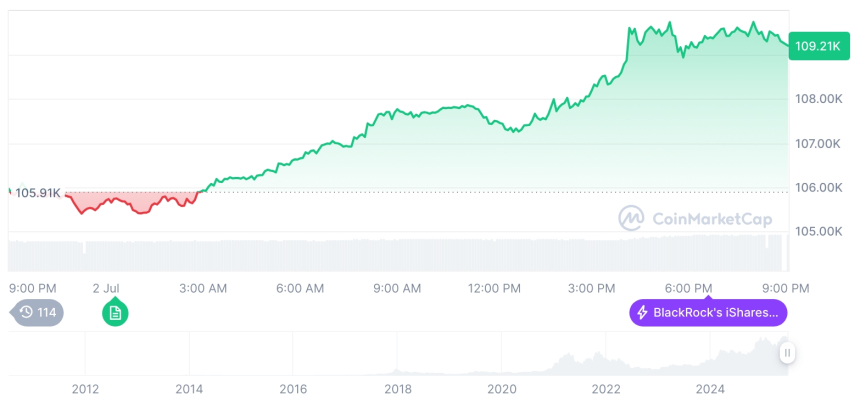This screenshot has width=860, height=401.
Task: Select the 2 Jul date label on the time axis
Action: [x=106, y=288]
